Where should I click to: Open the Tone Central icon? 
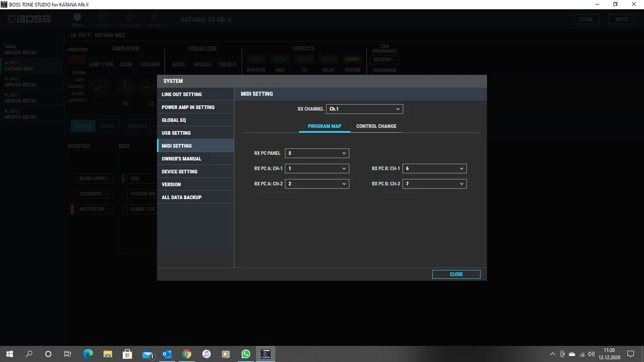click(129, 20)
